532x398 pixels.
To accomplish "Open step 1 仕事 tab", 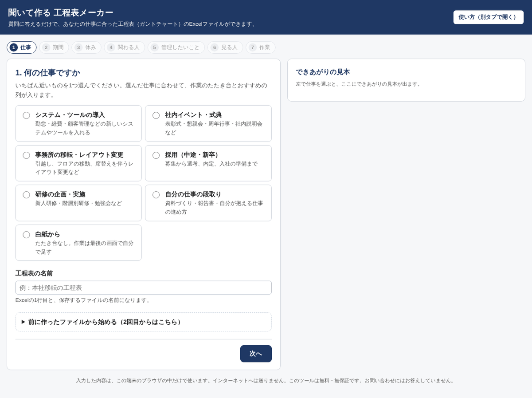I will pyautogui.click(x=22, y=47).
